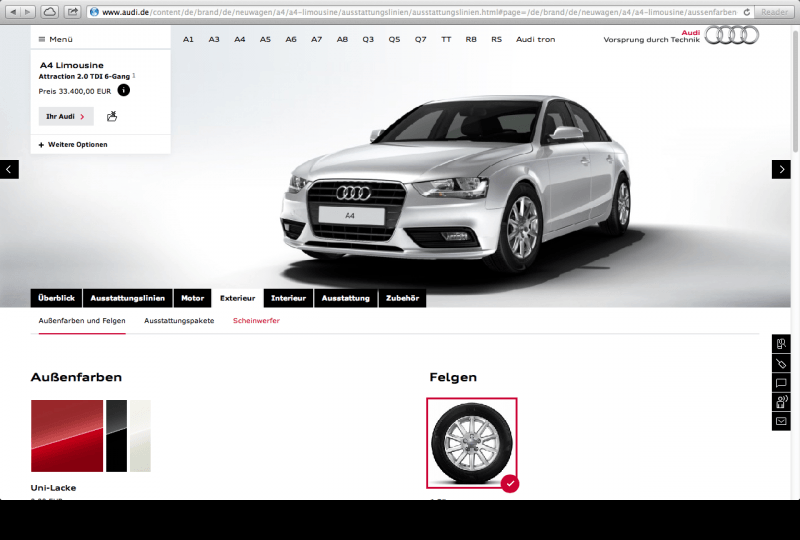Select the RS model link
The width and height of the screenshot is (800, 540).
(496, 39)
